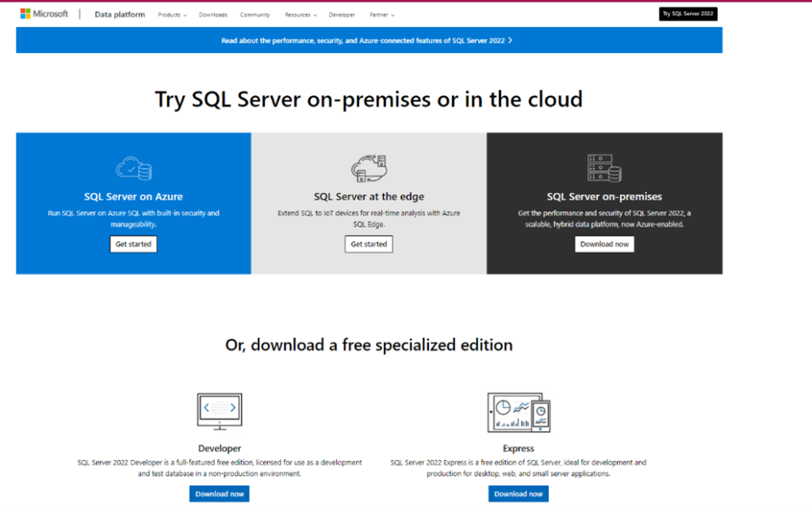
Task: Expand the Resources dropdown menu
Action: pyautogui.click(x=301, y=15)
